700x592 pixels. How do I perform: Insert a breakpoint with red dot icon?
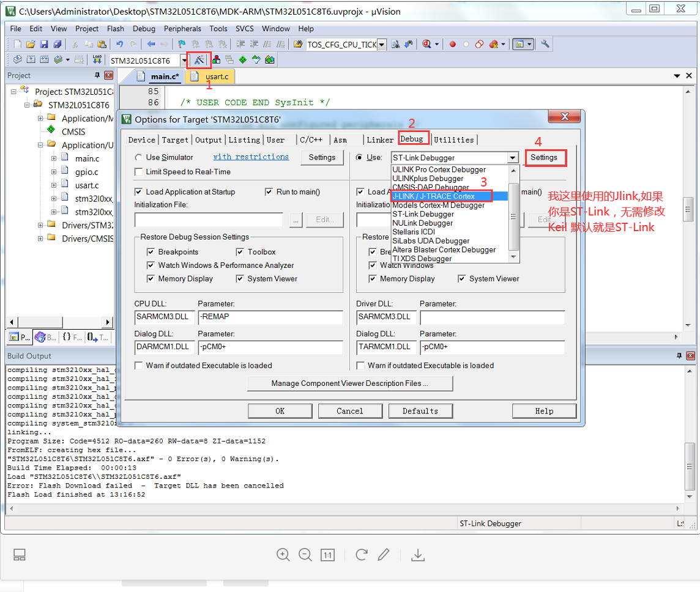tap(452, 44)
